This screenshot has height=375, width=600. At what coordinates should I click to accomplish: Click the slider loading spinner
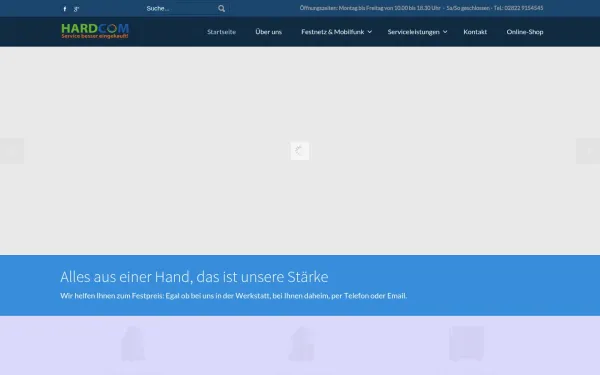coord(300,151)
